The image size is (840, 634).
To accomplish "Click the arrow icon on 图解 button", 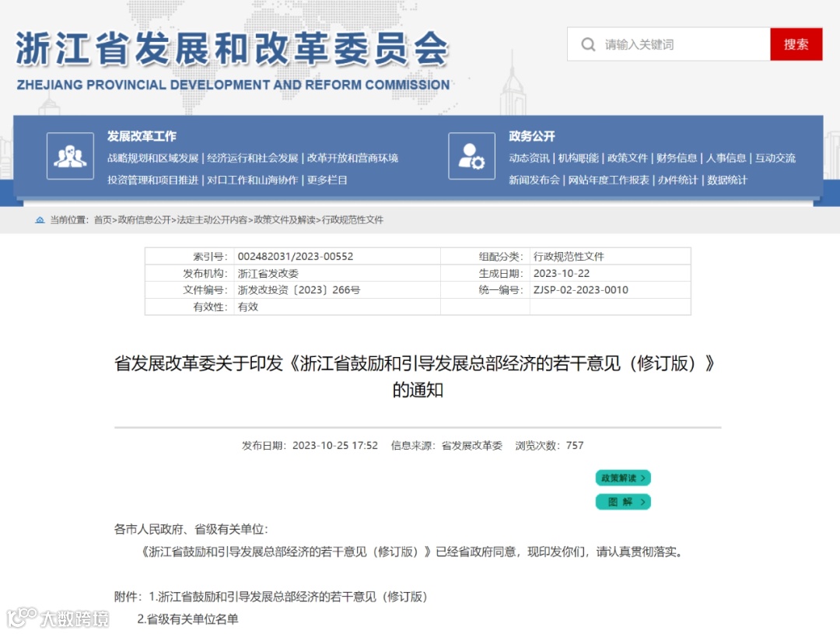I will click(x=642, y=502).
